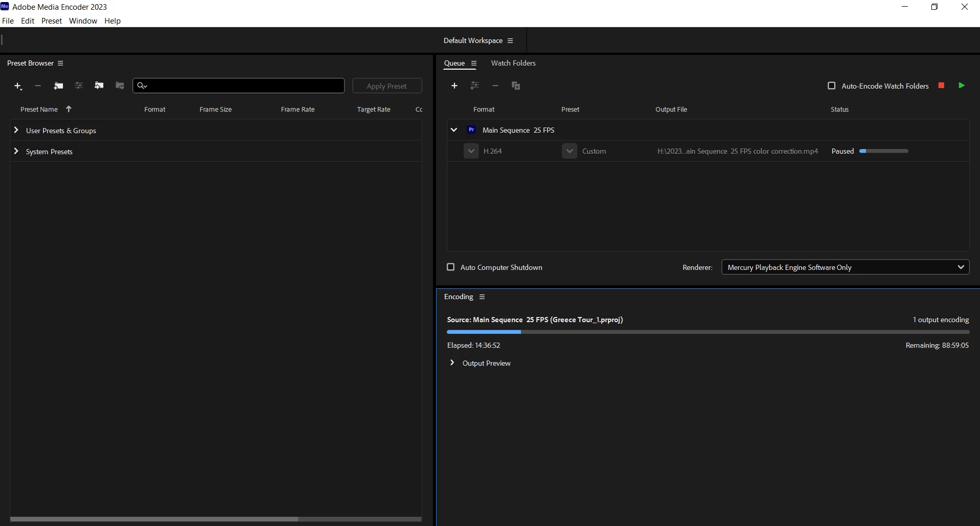Image resolution: width=980 pixels, height=526 pixels.
Task: Open preset settings icon in Preset Browser
Action: coord(79,86)
